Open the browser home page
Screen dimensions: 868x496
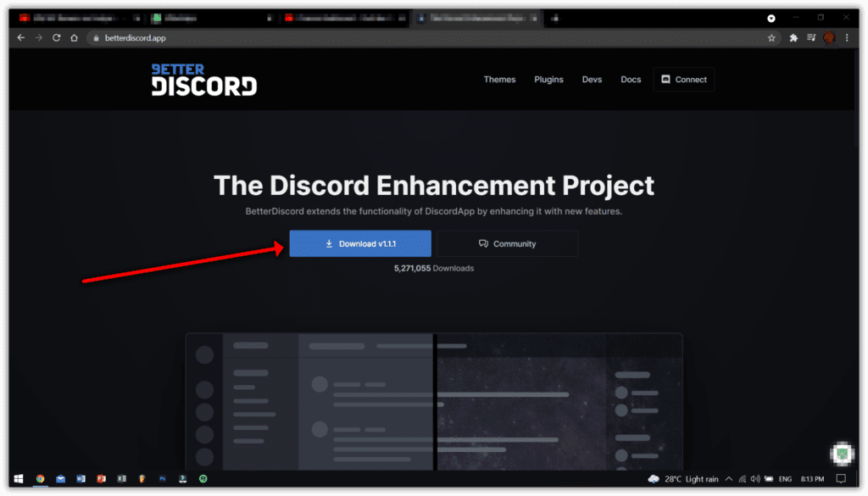point(75,37)
